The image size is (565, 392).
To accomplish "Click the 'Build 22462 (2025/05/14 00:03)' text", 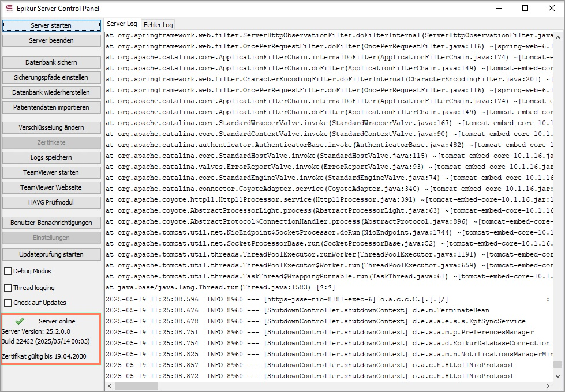I will click(46, 341).
